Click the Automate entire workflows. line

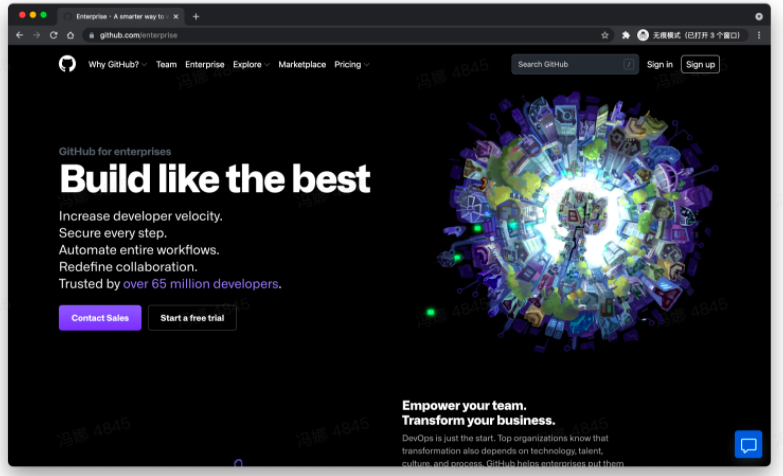tap(139, 250)
